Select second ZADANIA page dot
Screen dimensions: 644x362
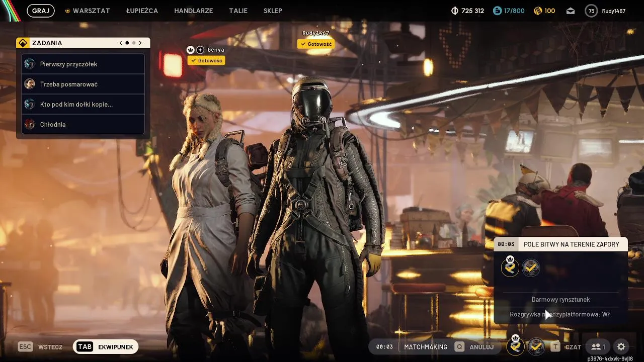[x=134, y=43]
